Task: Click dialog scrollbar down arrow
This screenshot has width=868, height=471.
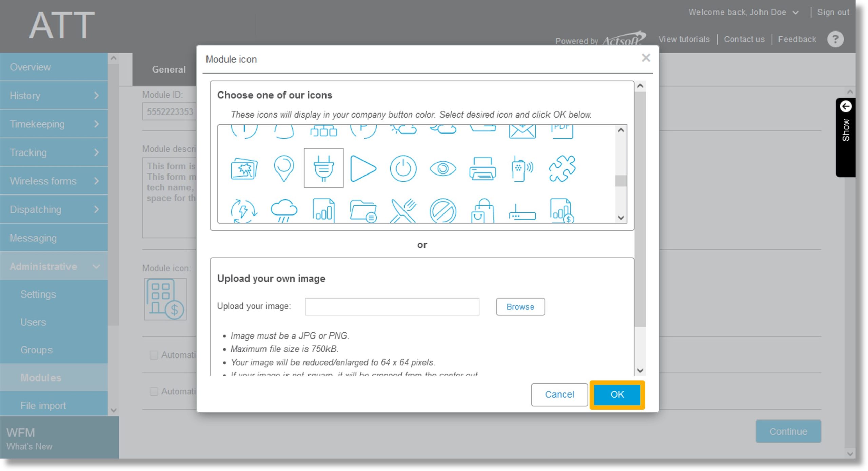Action: 640,371
